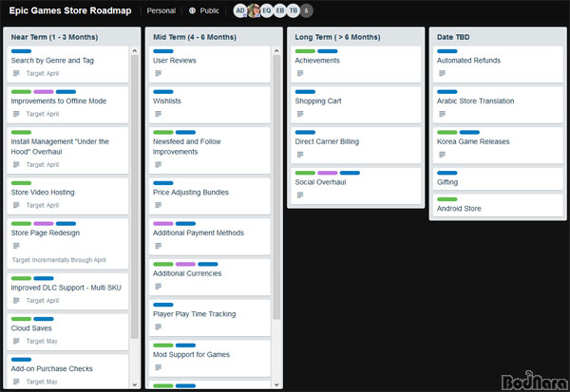This screenshot has height=392, width=570.
Task: Click green label on Store Video Hosting card
Action: 21,183
